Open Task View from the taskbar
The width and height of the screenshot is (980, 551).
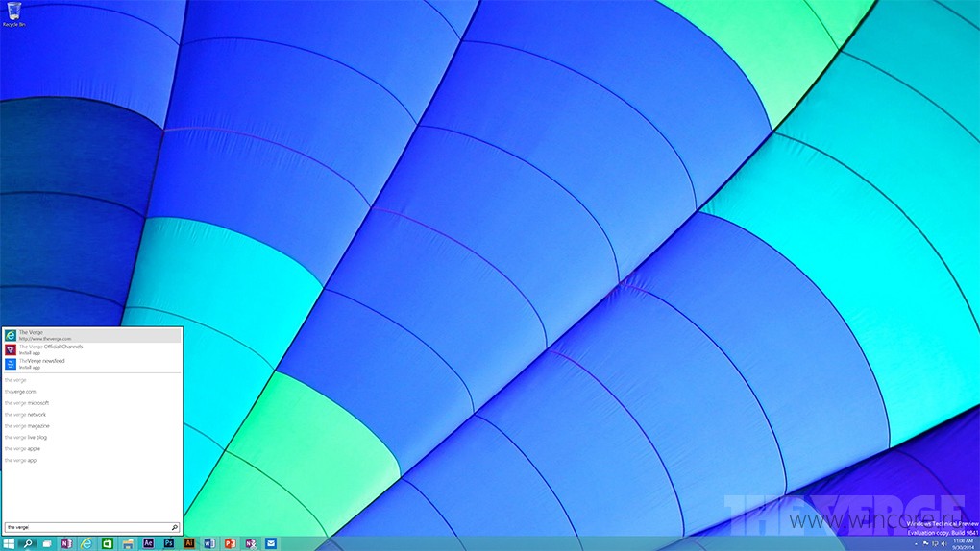tap(47, 543)
